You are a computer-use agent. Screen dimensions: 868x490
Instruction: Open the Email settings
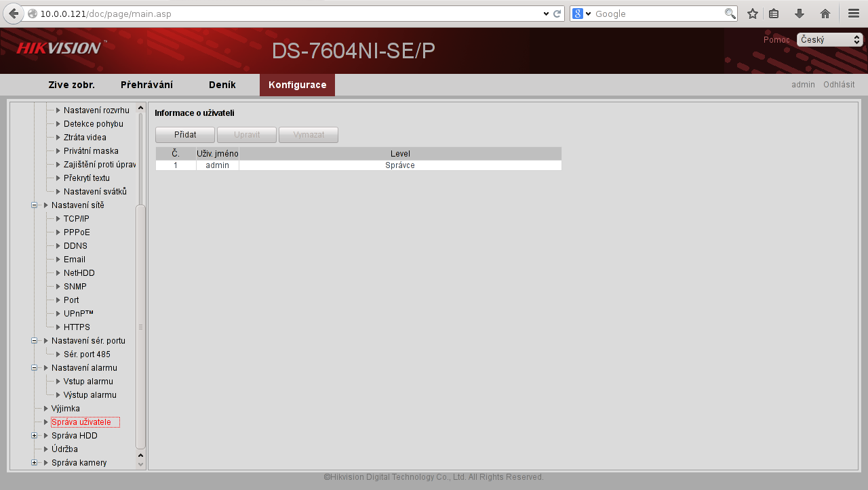(x=75, y=260)
